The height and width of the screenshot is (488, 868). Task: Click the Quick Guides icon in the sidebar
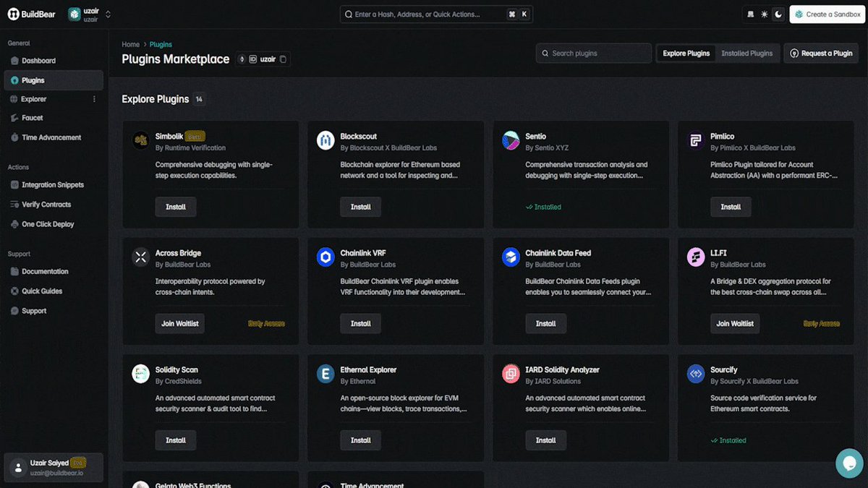coord(14,291)
